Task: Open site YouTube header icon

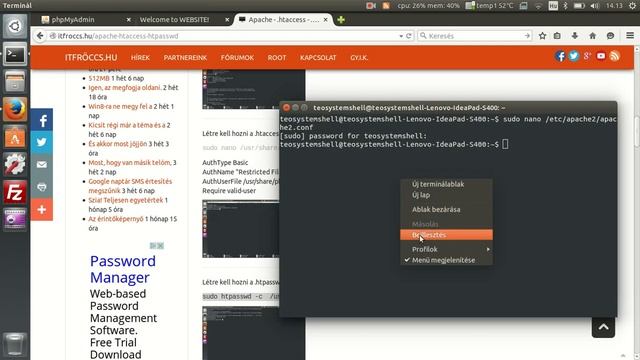Action: pyautogui.click(x=601, y=56)
